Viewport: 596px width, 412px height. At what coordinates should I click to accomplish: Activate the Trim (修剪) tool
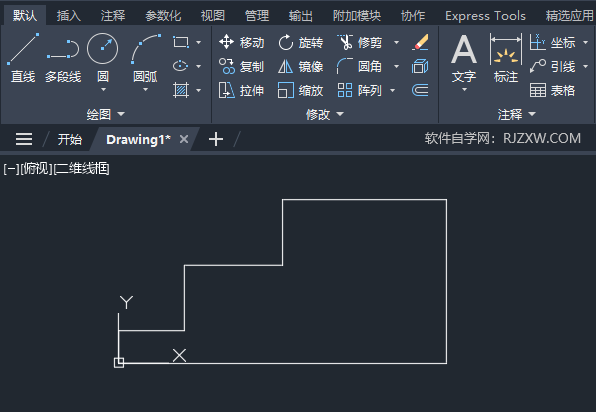click(359, 42)
